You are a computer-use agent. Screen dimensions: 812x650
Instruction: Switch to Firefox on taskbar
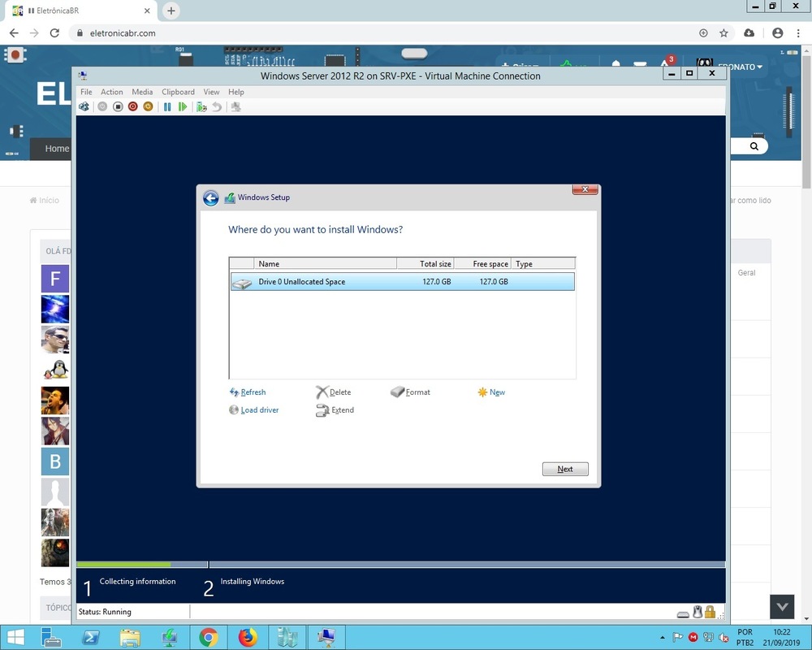248,638
